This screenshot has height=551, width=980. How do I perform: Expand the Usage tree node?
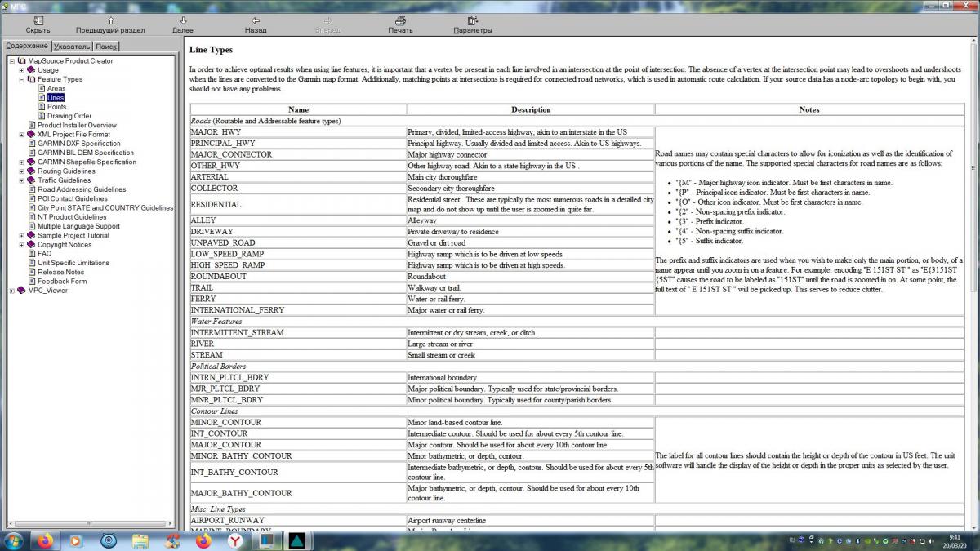point(21,70)
